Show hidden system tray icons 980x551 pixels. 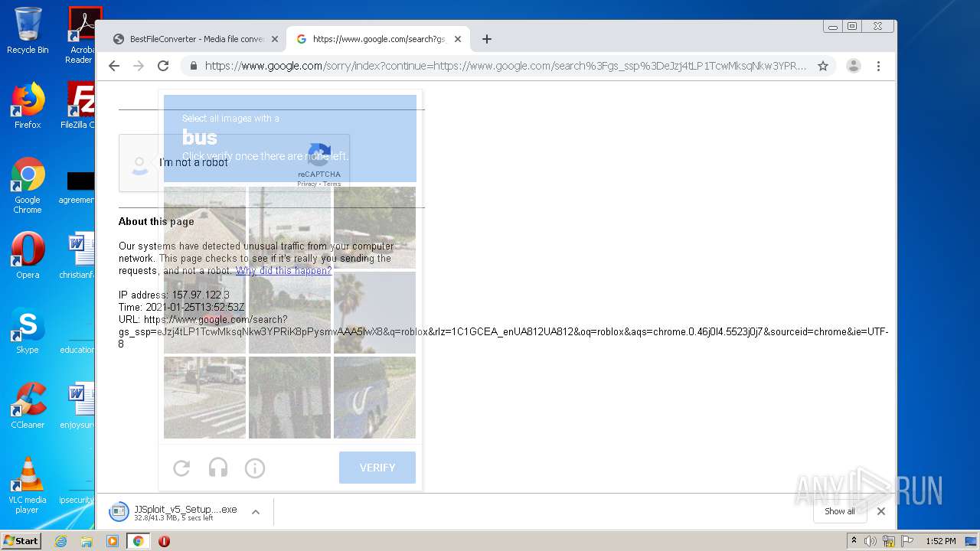pyautogui.click(x=854, y=540)
